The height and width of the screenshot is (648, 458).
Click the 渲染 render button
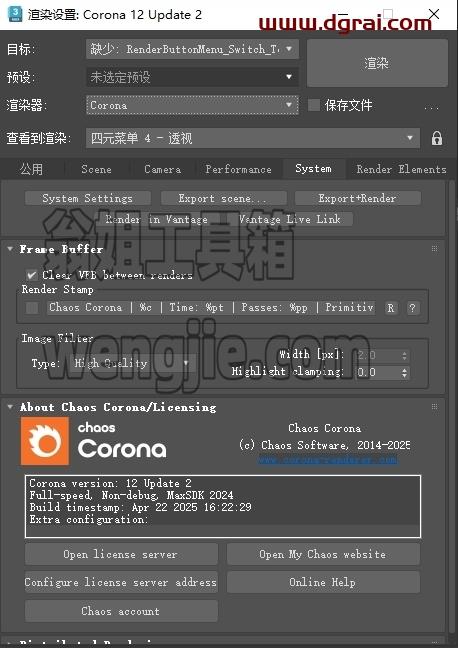pyautogui.click(x=377, y=63)
